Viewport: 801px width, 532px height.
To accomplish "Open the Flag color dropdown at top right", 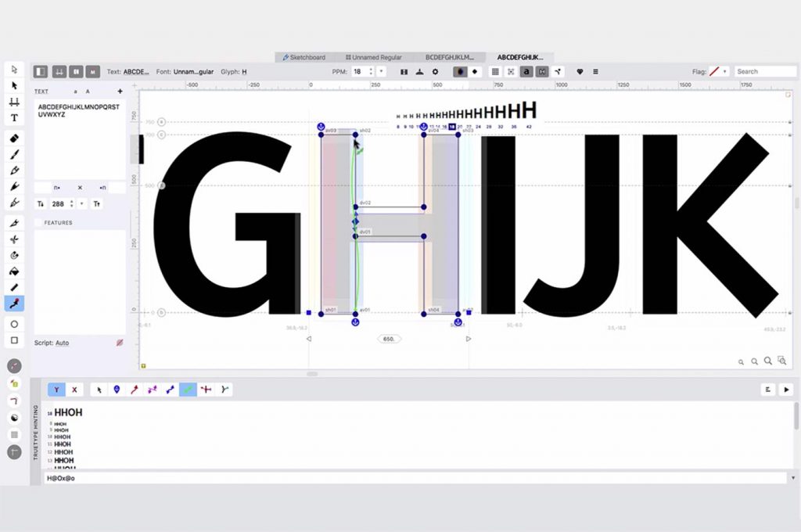I will click(724, 70).
